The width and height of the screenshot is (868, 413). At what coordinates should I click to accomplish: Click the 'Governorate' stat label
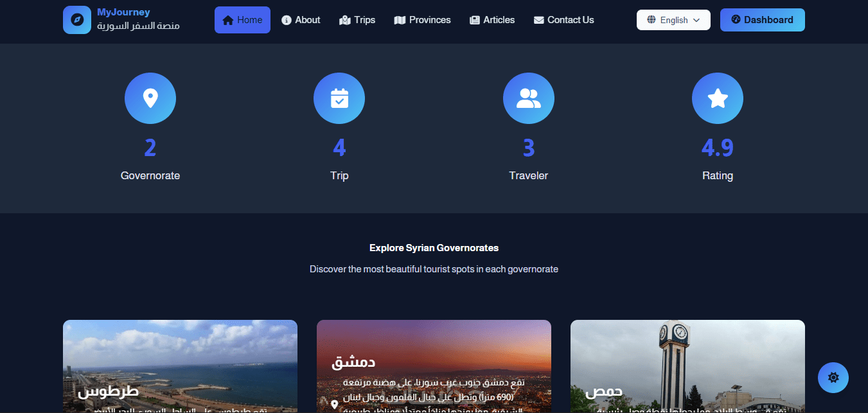(x=150, y=175)
